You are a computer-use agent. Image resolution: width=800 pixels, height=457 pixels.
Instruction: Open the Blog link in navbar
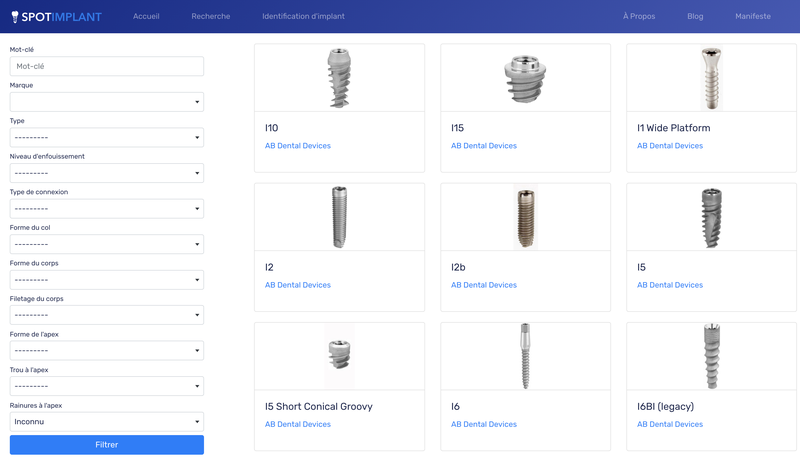[x=695, y=16]
